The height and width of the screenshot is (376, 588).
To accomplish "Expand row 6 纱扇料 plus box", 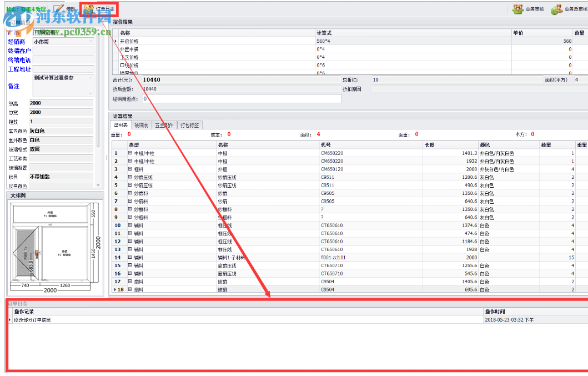I will (130, 193).
